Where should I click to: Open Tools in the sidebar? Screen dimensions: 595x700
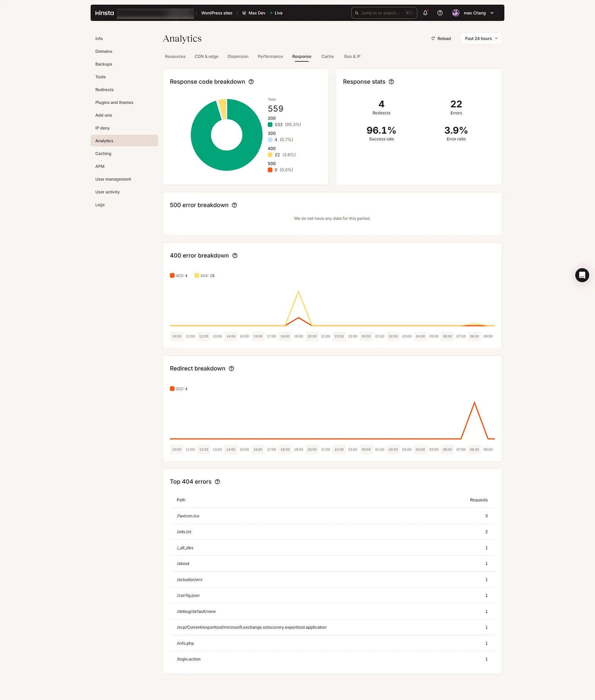click(100, 77)
